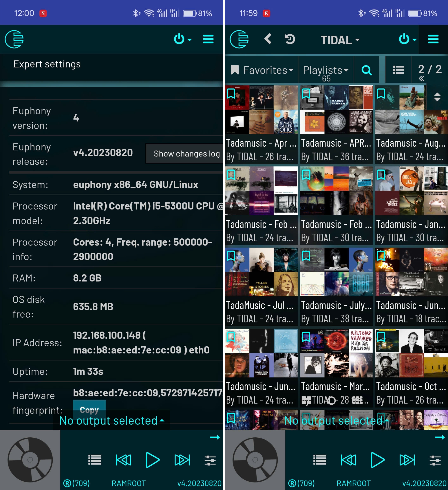
Task: Click sort up-down arrows in playlist grid
Action: point(437,97)
